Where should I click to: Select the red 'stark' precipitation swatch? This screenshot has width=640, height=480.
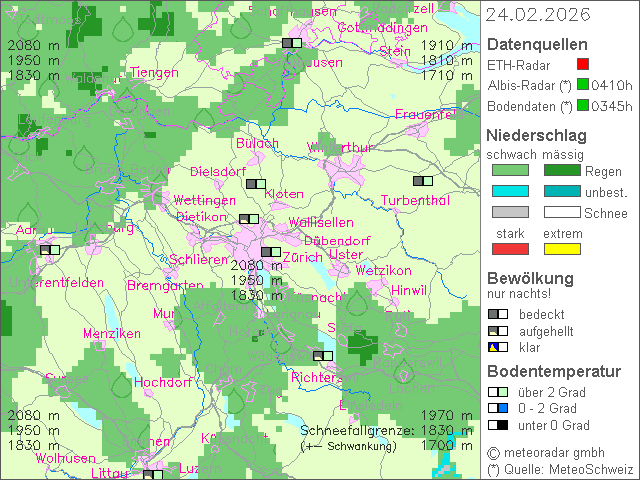click(510, 249)
